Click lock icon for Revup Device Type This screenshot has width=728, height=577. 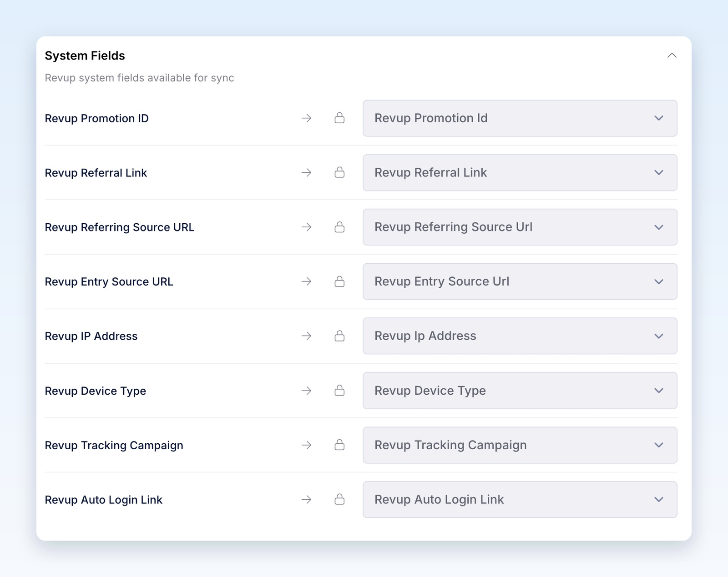pyautogui.click(x=339, y=391)
